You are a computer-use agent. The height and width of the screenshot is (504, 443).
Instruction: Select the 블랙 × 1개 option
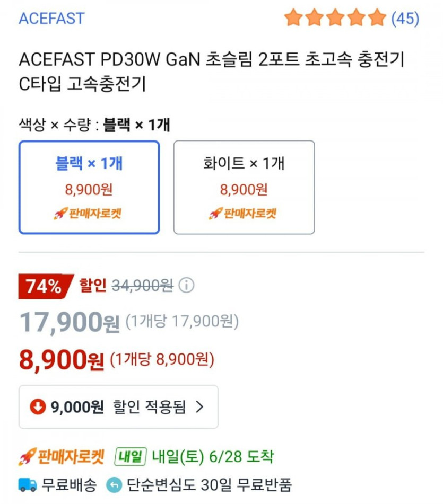coord(89,187)
